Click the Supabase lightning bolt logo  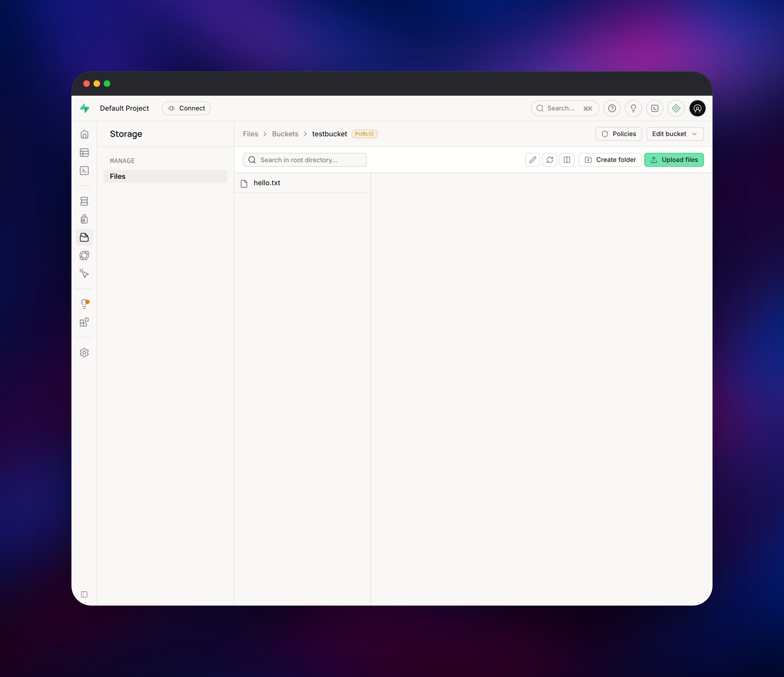click(x=85, y=108)
